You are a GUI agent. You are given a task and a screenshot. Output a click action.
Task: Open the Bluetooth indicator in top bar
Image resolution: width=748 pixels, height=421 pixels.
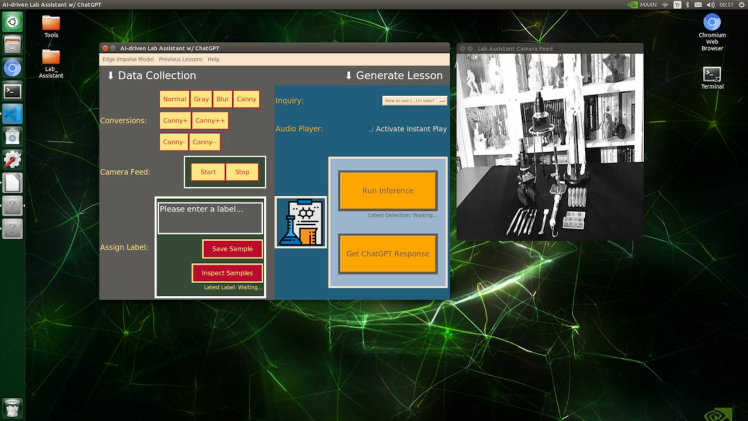(x=687, y=4)
